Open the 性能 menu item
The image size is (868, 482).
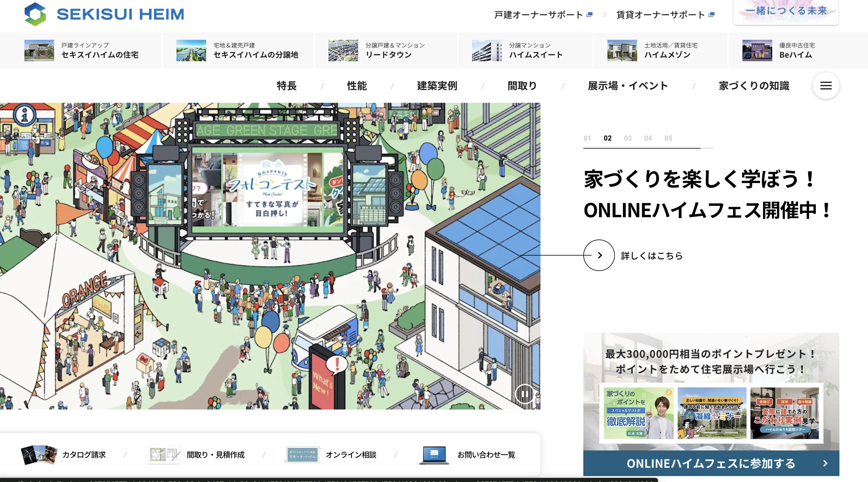click(x=357, y=86)
